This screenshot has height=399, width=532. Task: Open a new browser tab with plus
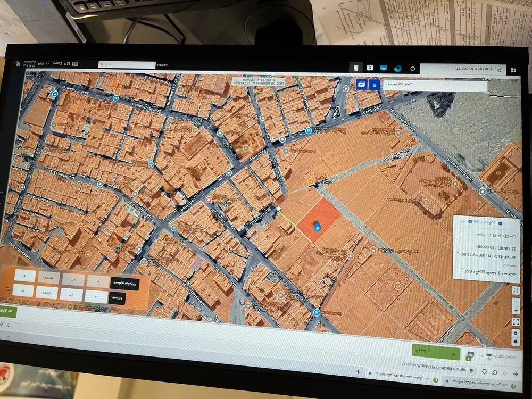pos(358,372)
